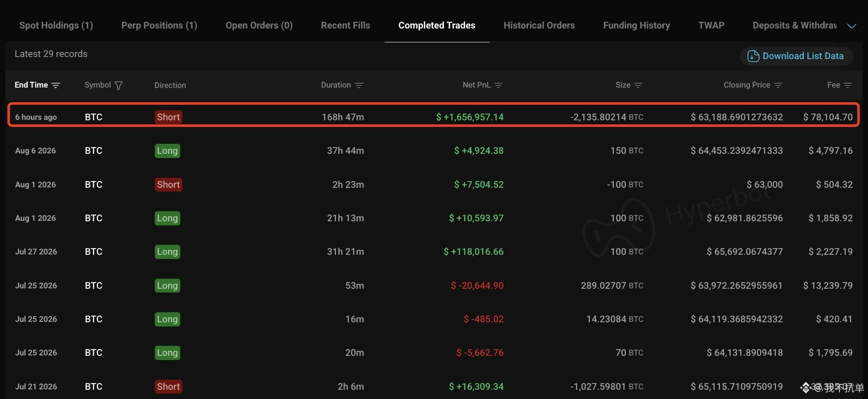Switch to Funding History tab
868x399 pixels.
(637, 26)
